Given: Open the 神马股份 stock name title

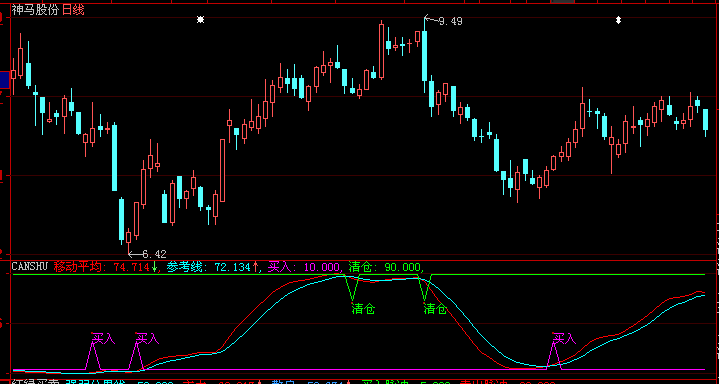Looking at the screenshot, I should click(x=36, y=9).
